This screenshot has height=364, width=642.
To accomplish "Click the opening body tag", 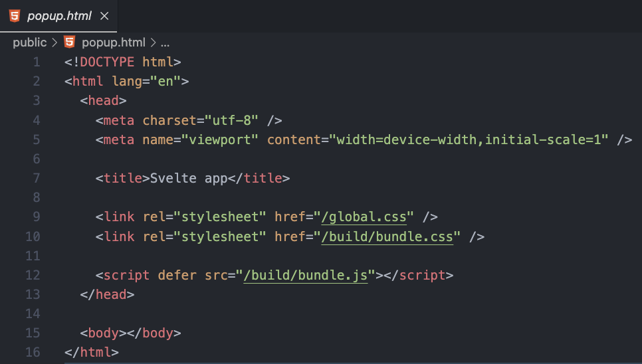I will [103, 333].
